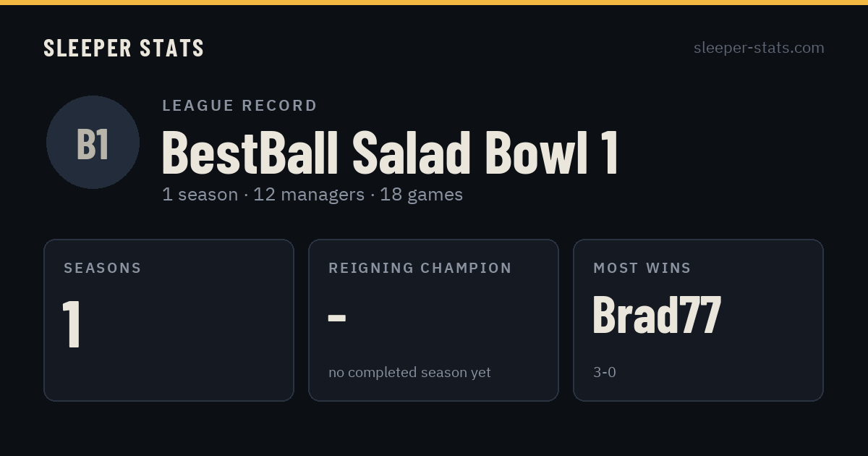Click the season and managers summary line
The height and width of the screenshot is (456, 868).
312,195
